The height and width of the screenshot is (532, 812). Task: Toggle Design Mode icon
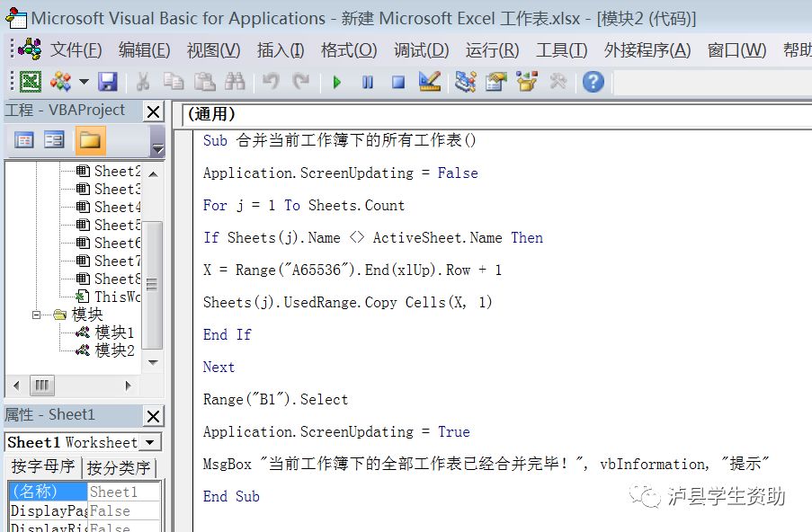[430, 81]
